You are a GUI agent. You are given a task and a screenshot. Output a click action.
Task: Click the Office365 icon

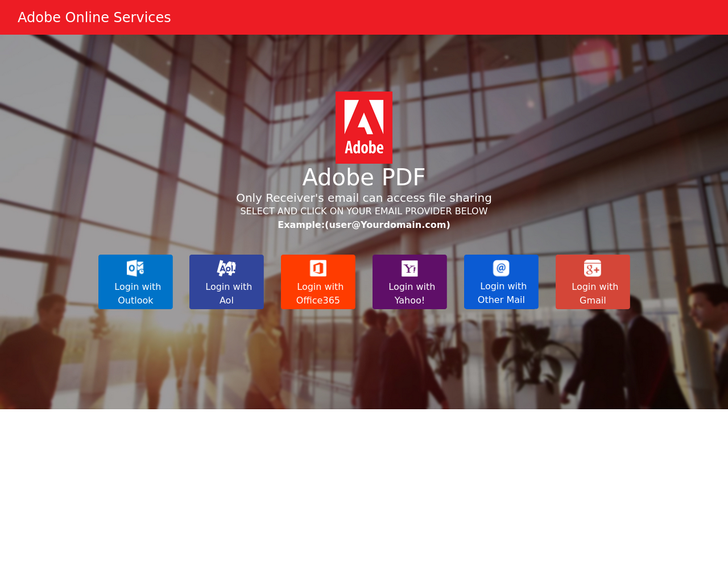click(x=318, y=268)
